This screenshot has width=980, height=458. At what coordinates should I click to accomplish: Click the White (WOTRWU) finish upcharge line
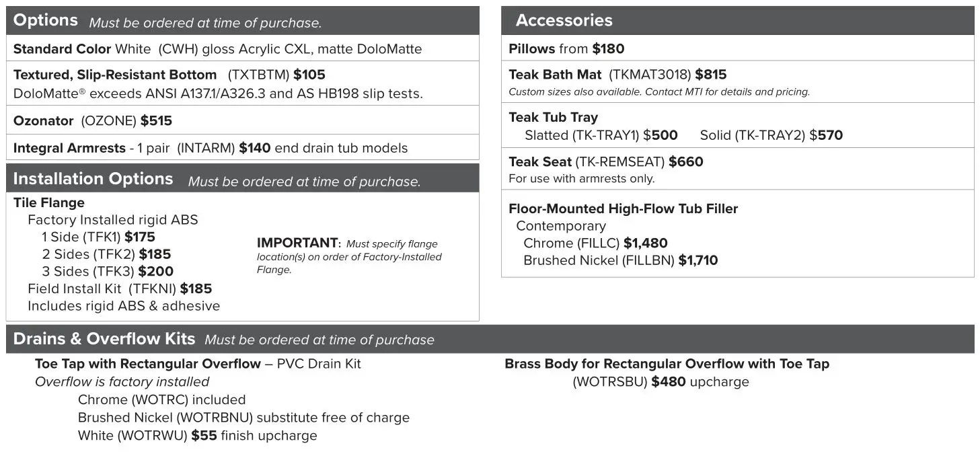(x=197, y=436)
